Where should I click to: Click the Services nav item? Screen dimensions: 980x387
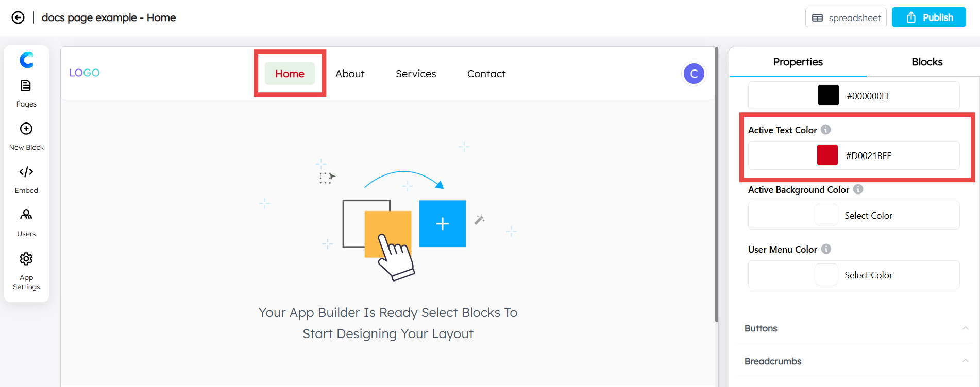[416, 74]
